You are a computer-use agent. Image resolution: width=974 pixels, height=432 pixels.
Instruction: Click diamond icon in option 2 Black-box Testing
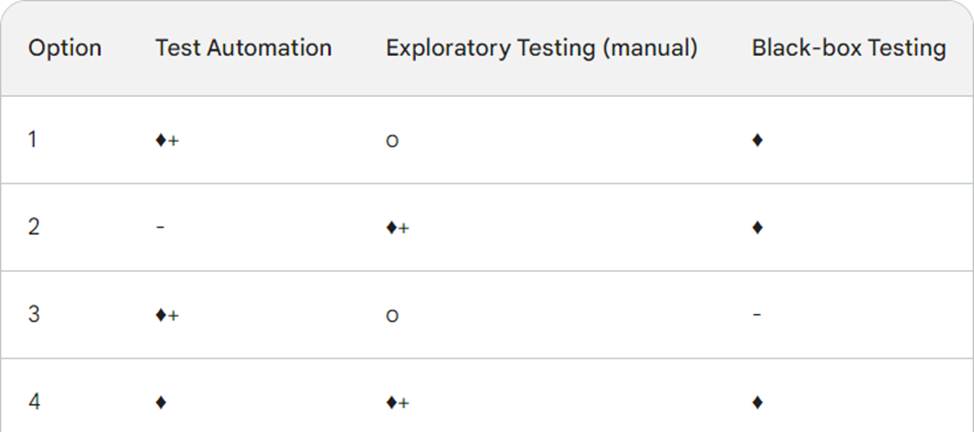757,228
